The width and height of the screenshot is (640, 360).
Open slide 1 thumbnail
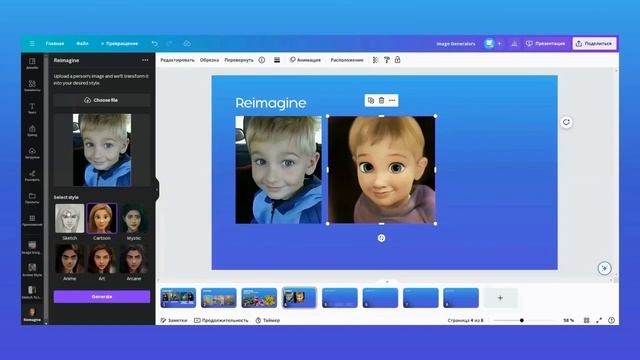pyautogui.click(x=178, y=298)
